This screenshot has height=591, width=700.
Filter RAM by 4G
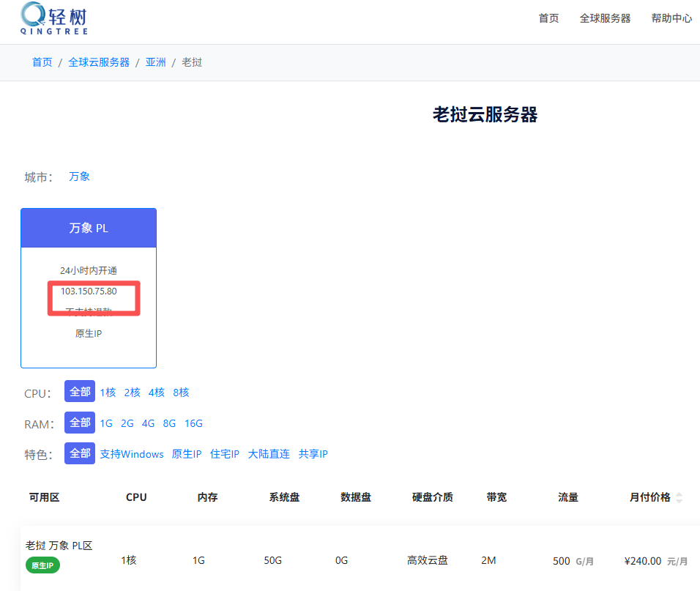[149, 423]
